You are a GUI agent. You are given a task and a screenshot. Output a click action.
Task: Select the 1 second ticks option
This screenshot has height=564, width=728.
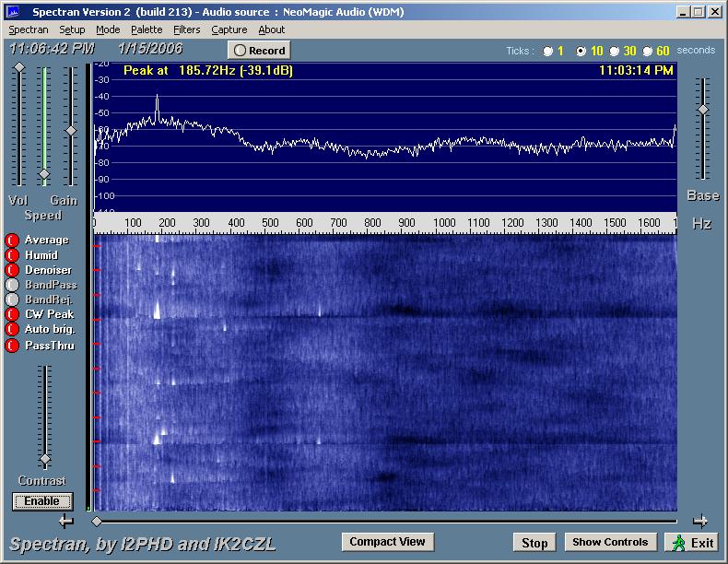(548, 51)
